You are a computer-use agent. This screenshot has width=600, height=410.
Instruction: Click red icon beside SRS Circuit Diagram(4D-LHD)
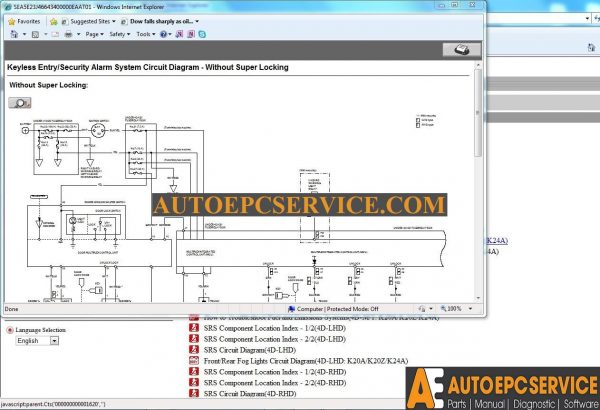(194, 350)
